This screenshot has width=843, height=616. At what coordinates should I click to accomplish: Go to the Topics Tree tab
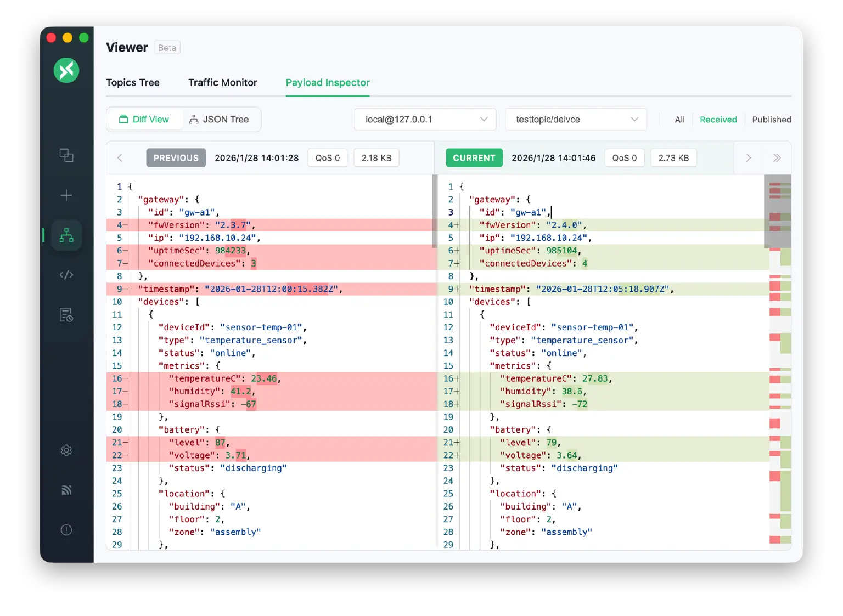[133, 83]
